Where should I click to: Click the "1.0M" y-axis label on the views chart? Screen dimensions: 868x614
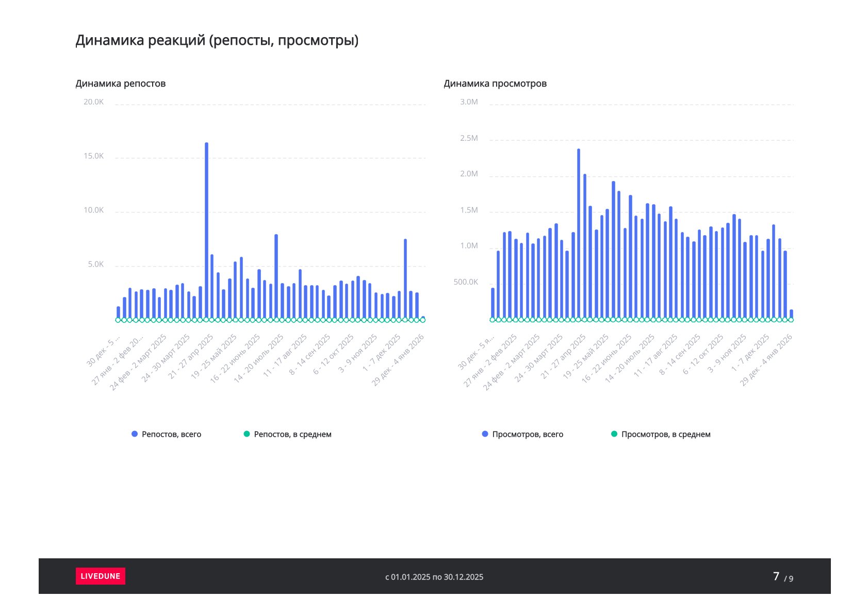click(468, 246)
